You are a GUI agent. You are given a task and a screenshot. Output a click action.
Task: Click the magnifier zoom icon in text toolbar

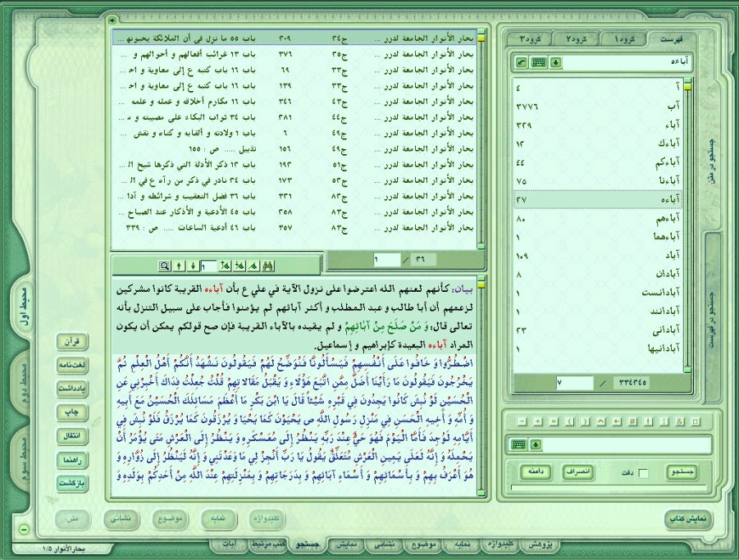pos(164,266)
